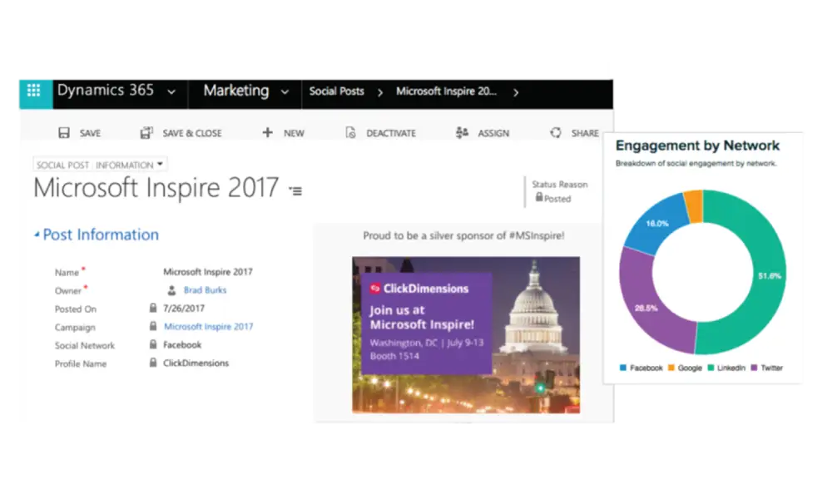Collapse the Post Information section
The width and height of the screenshot is (832, 504).
(x=37, y=235)
